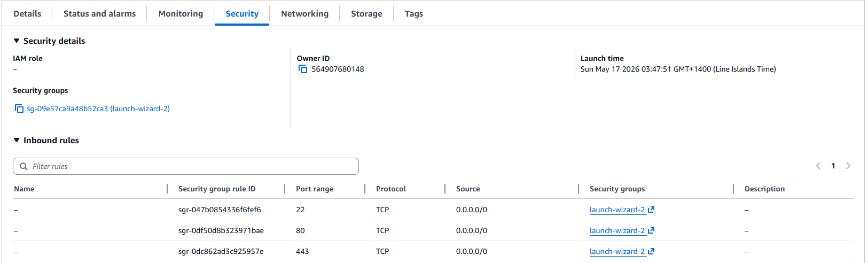The height and width of the screenshot is (263, 868).
Task: Click port range value 22
Action: [300, 210]
